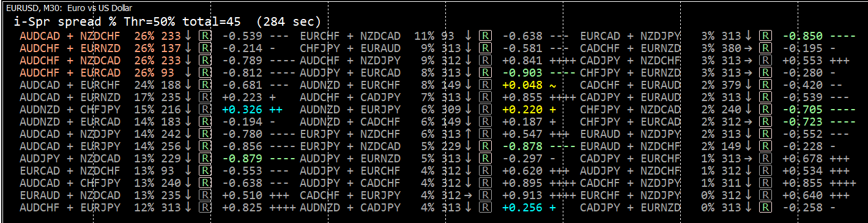Click the R box on CHFJPY + NZDCAD row
Viewport: 868px width, 223px height.
(x=765, y=110)
